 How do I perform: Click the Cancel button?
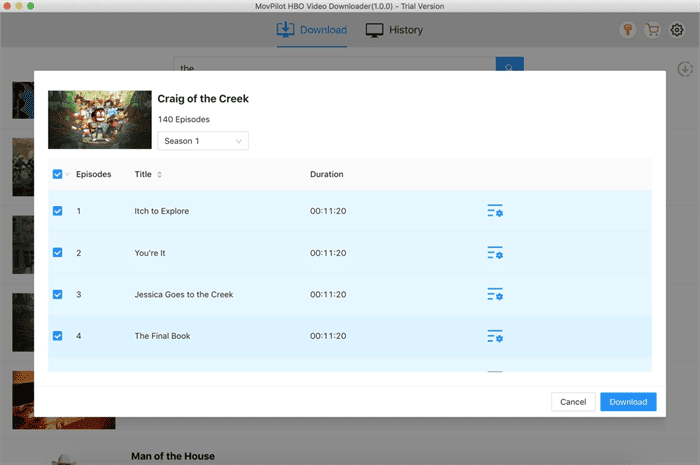click(x=573, y=402)
